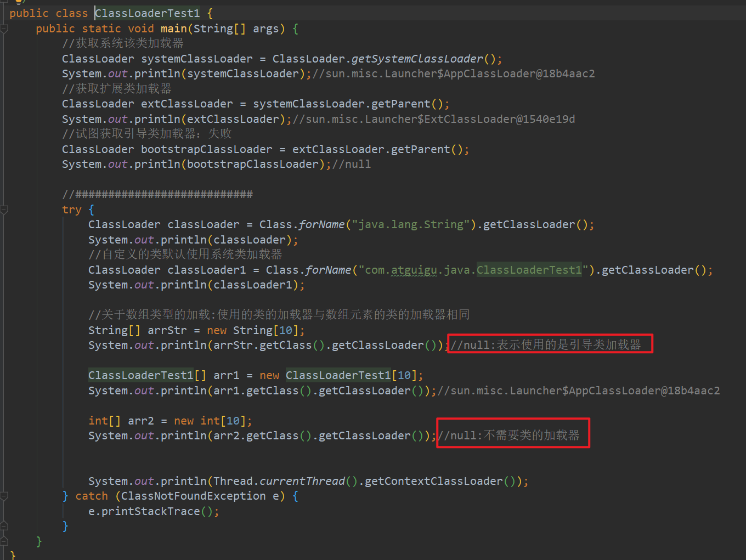746x560 pixels.
Task: Click 'arr2.getClass()' in println statement
Action: point(263,435)
